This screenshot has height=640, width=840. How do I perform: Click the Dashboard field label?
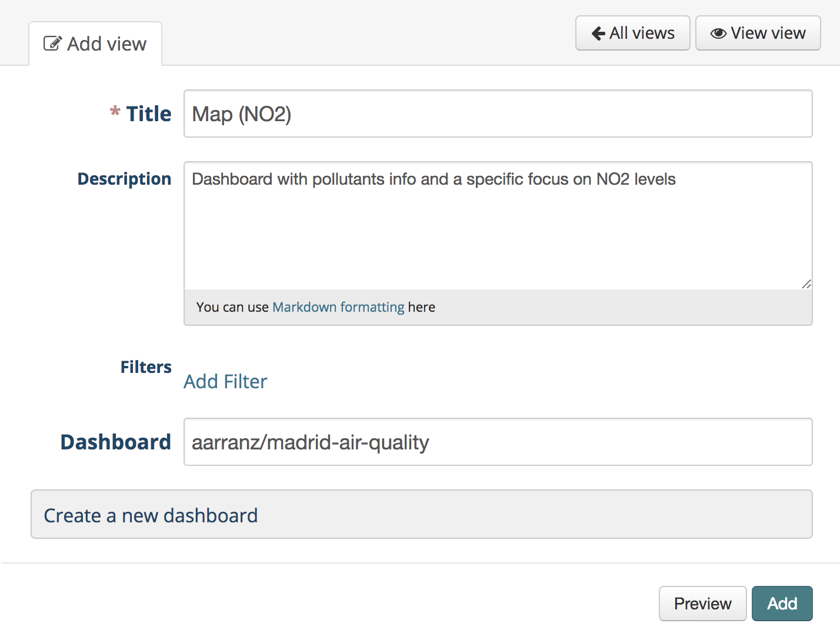click(x=116, y=442)
